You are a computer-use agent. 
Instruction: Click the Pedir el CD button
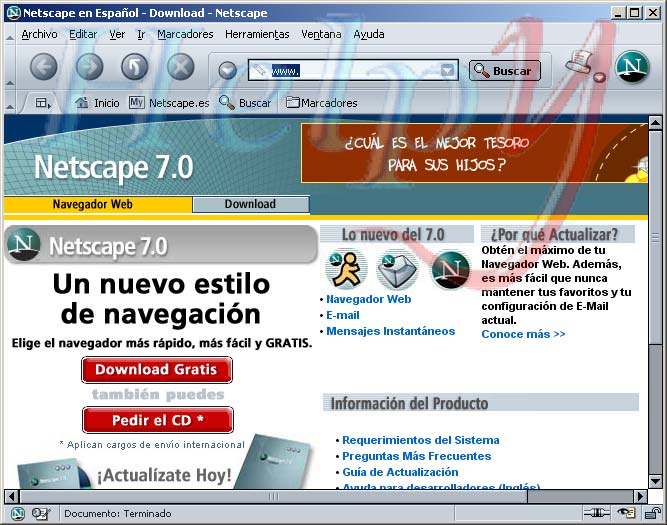(x=158, y=420)
